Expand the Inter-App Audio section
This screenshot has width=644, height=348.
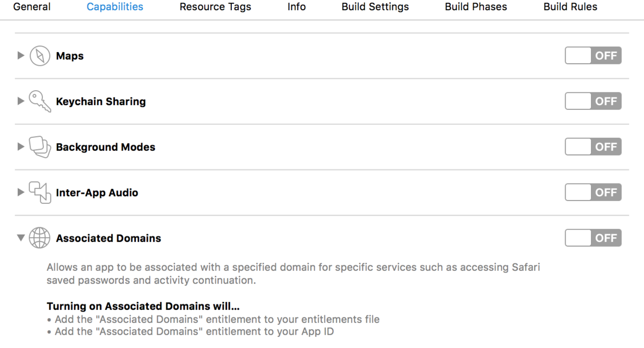point(21,192)
